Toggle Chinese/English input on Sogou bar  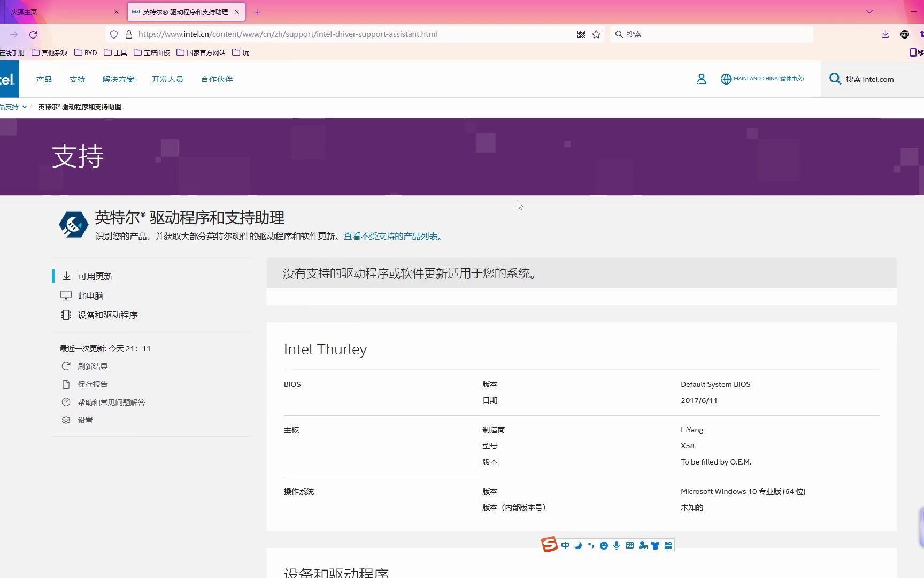point(565,545)
